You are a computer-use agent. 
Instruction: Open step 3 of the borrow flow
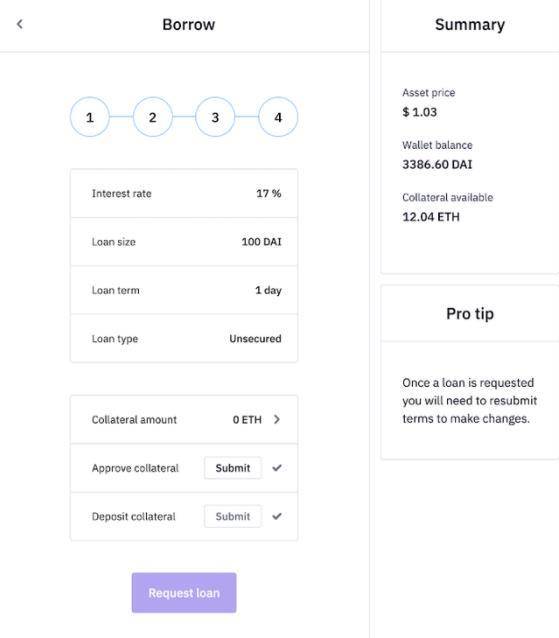click(215, 117)
